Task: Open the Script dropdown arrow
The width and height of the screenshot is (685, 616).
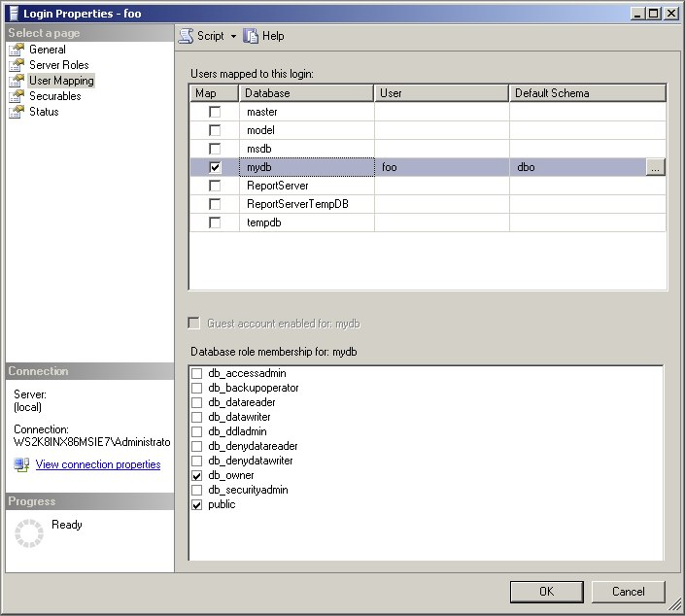Action: (x=234, y=36)
